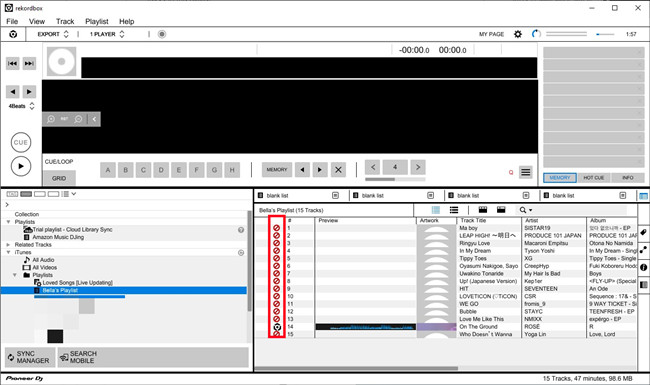Open the View menu

[x=37, y=22]
